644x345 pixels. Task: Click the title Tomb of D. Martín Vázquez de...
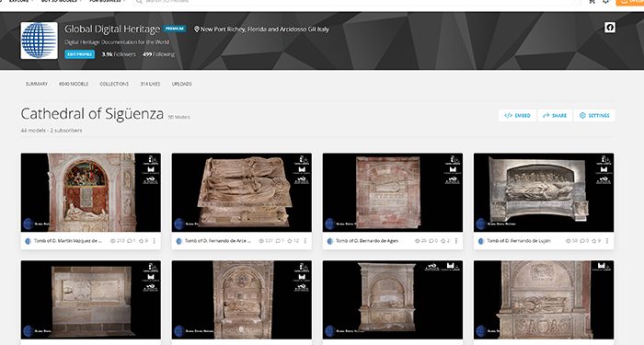point(67,241)
